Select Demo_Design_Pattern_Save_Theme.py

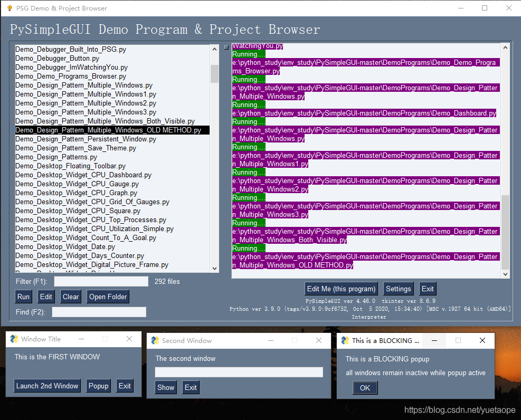112,148
